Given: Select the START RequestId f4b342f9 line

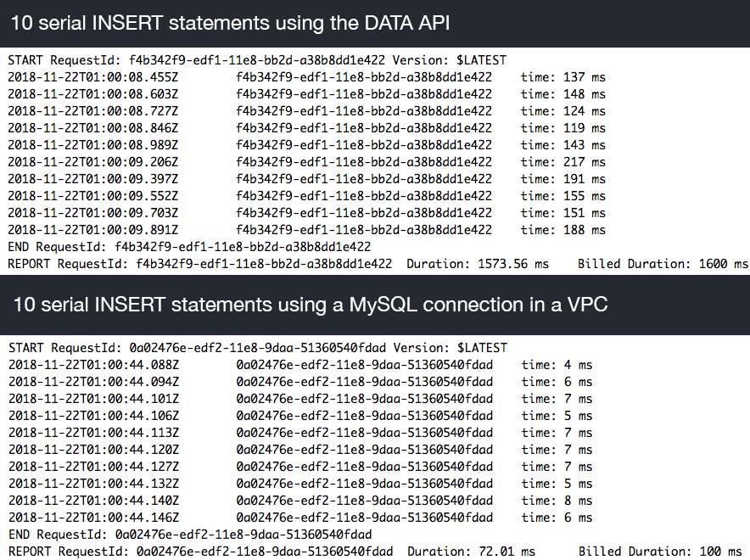Looking at the screenshot, I should (x=257, y=60).
